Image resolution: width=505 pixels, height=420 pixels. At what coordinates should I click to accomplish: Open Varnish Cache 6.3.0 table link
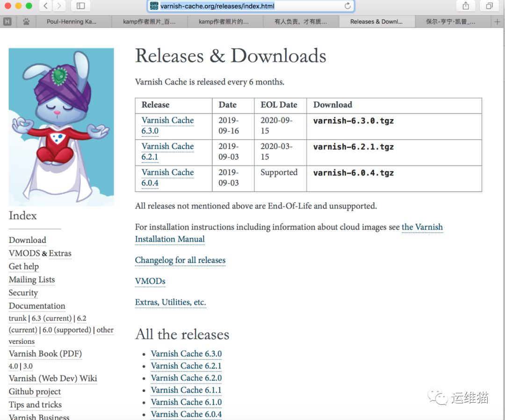(167, 126)
